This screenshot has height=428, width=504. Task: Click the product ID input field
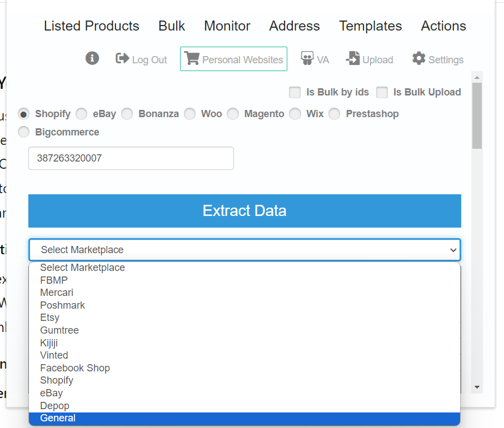[131, 158]
